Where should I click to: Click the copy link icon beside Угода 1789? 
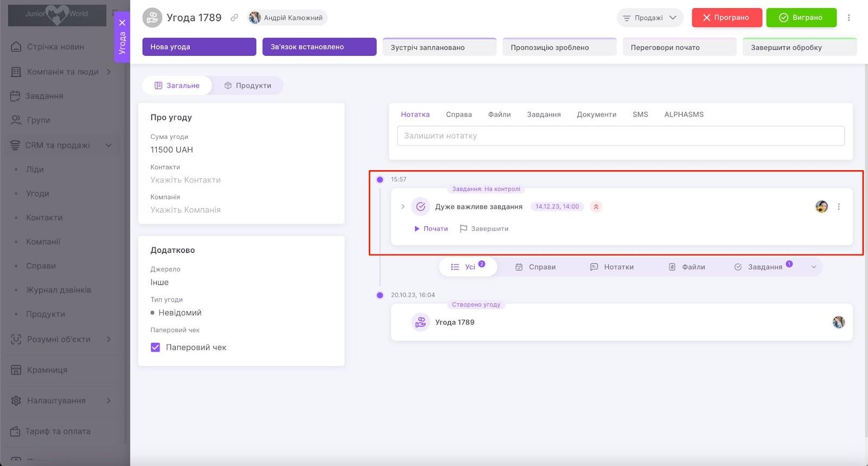tap(234, 18)
